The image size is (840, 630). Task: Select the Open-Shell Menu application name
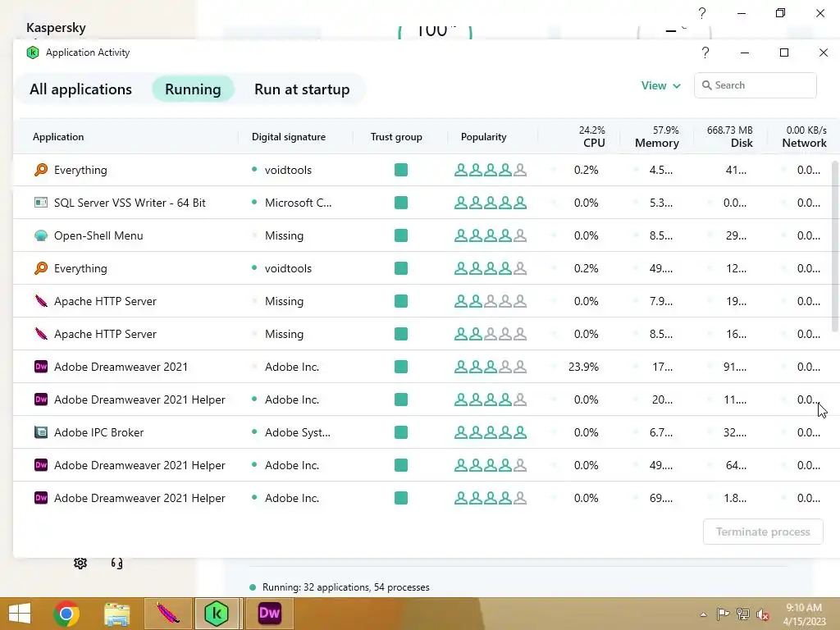coord(98,235)
